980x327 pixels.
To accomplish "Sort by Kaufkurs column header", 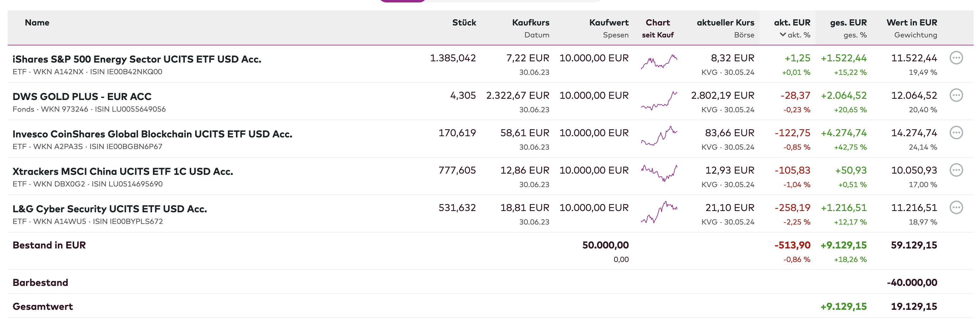I will (x=530, y=22).
